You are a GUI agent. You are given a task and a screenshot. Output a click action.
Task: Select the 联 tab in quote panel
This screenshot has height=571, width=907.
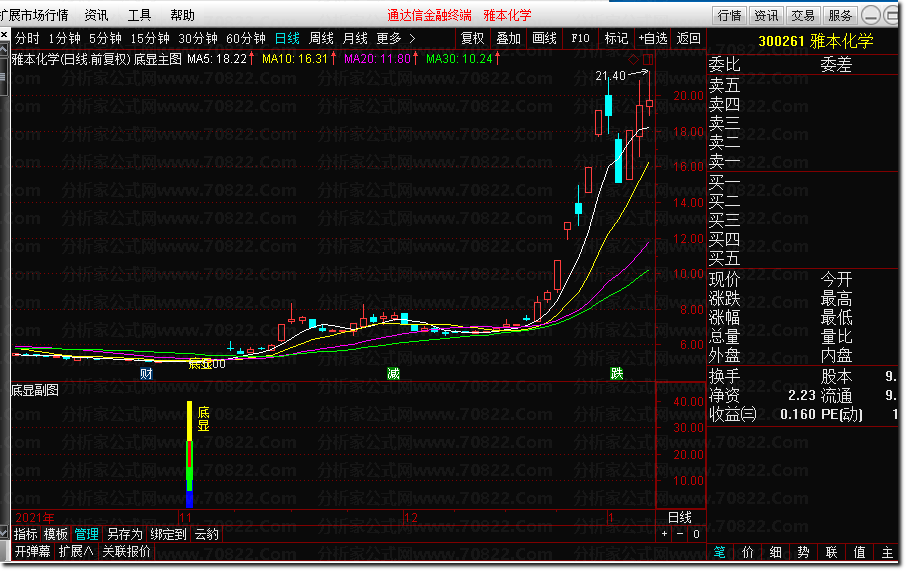point(831,552)
